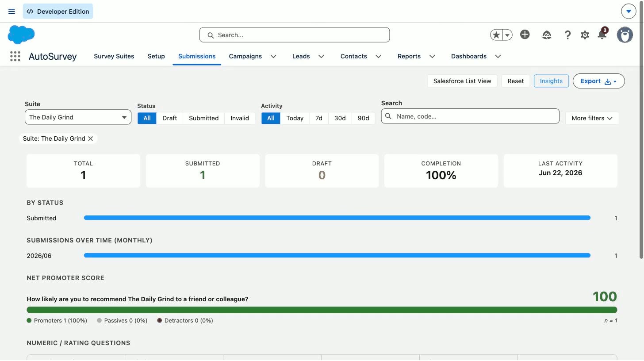Open the Export dropdown button
Screen dimensions: 644x361
[598, 81]
